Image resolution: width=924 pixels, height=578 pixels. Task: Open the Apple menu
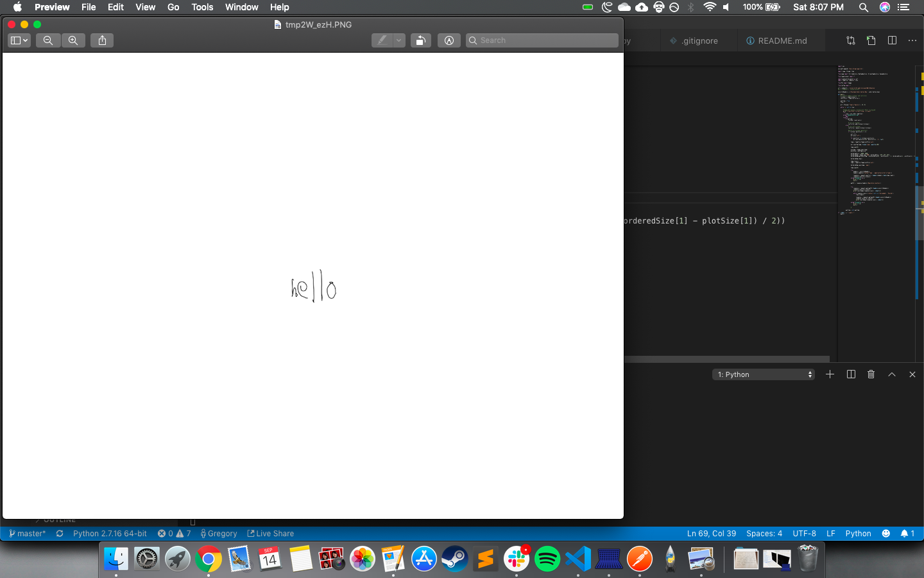17,7
